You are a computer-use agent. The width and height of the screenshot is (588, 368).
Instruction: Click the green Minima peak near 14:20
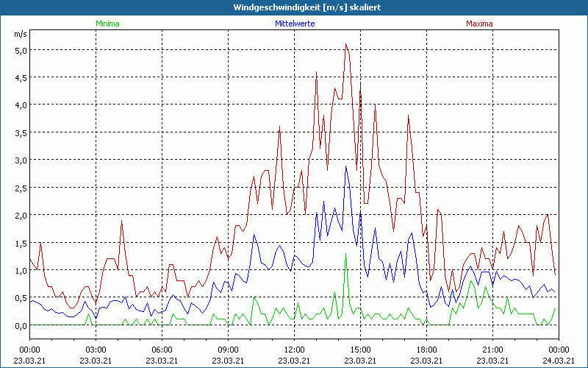tap(345, 254)
